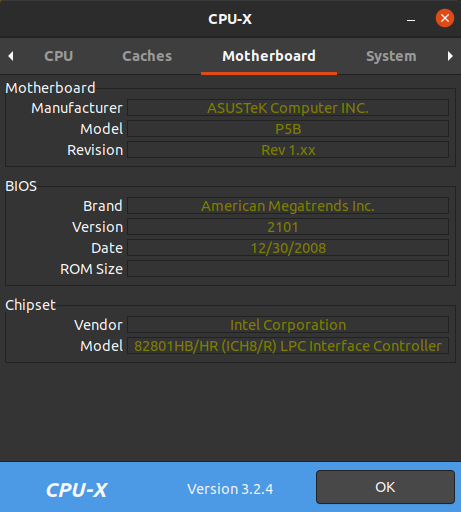This screenshot has height=512, width=461.
Task: Switch to the CPU tab
Action: (x=59, y=56)
